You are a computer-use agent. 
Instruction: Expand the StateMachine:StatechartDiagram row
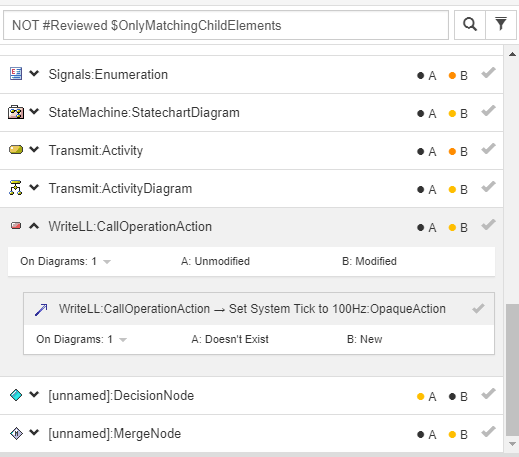tap(34, 111)
